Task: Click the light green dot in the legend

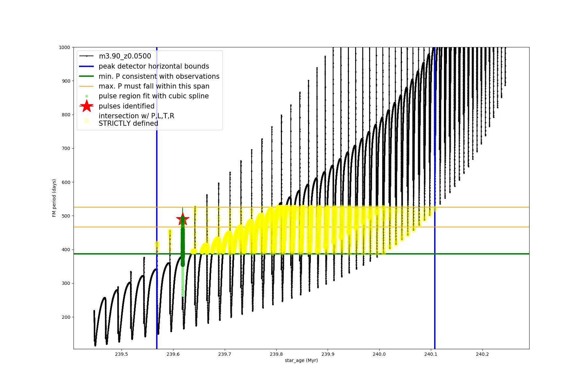Action: click(87, 96)
